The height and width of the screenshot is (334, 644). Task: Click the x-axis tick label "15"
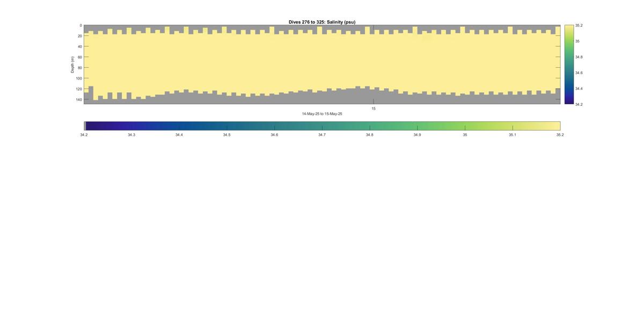click(x=374, y=108)
